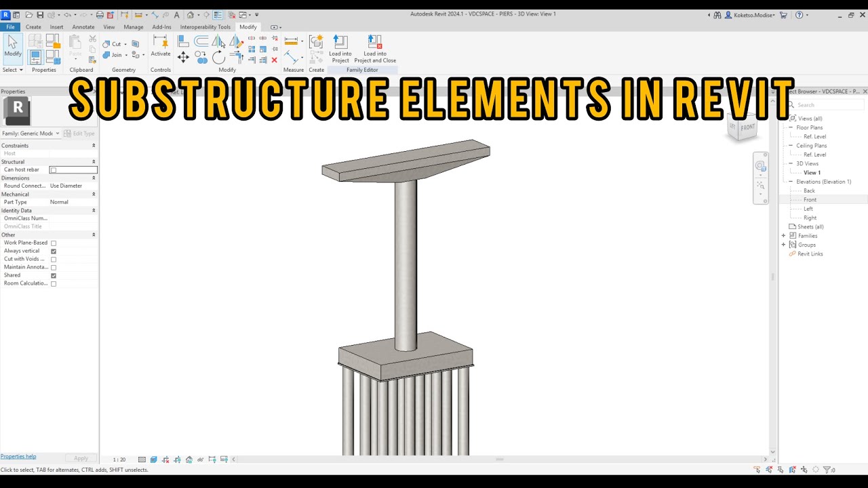Collapse the Dimensions properties section

pyautogui.click(x=94, y=178)
